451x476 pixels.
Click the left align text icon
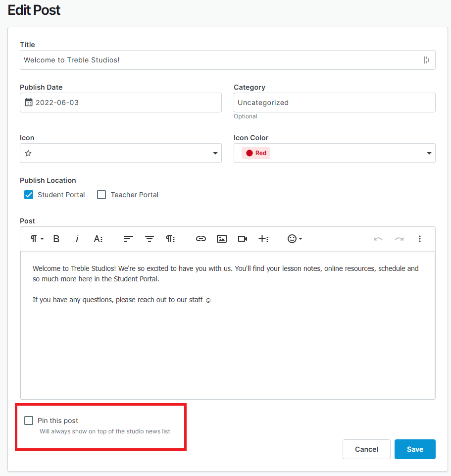[128, 239]
